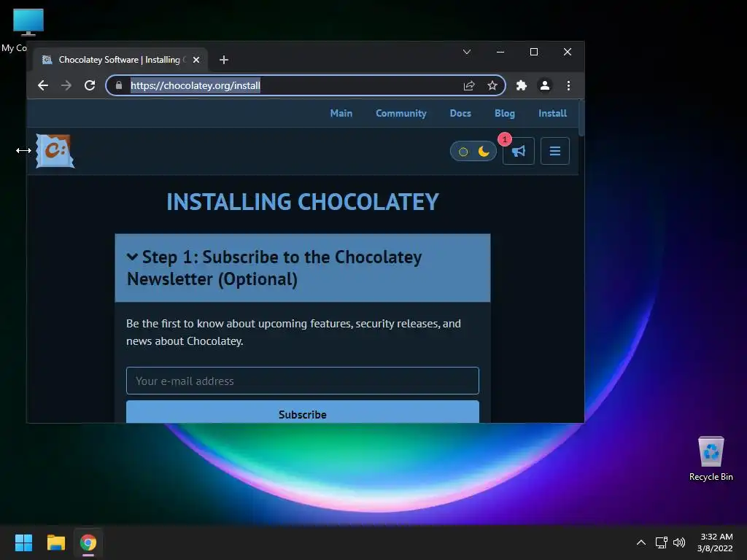Open the volume tray icon

pos(679,542)
